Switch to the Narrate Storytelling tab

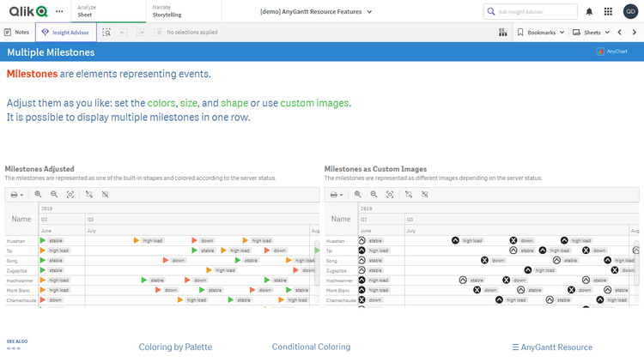point(169,11)
